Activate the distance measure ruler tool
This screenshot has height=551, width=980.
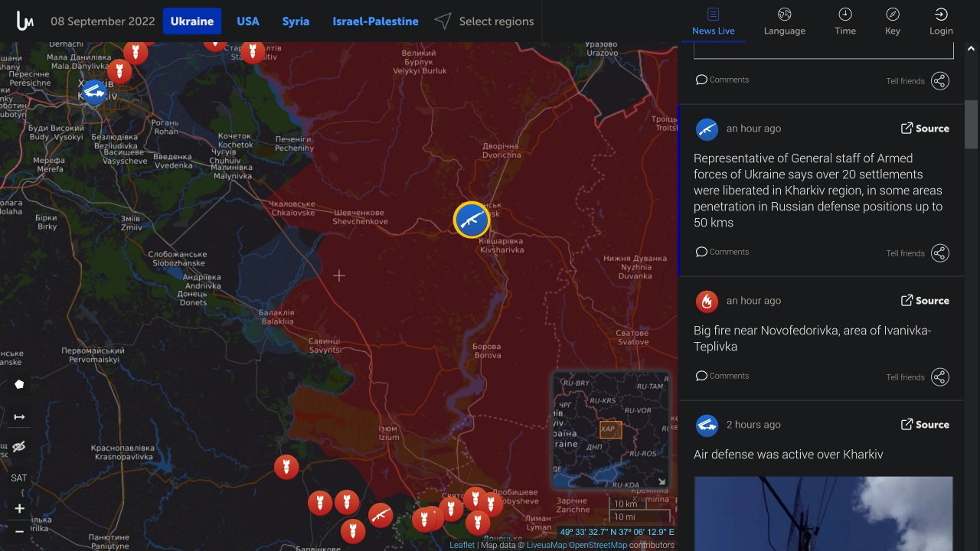tap(19, 417)
